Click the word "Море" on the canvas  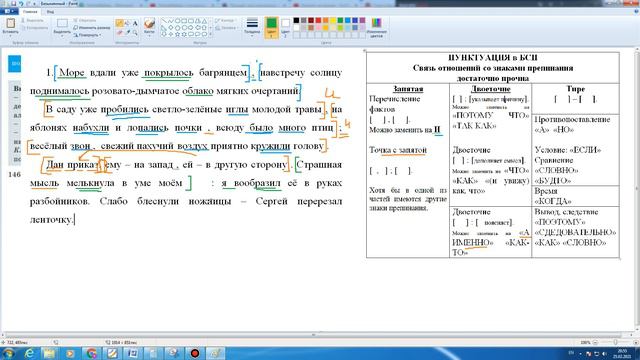[71, 73]
